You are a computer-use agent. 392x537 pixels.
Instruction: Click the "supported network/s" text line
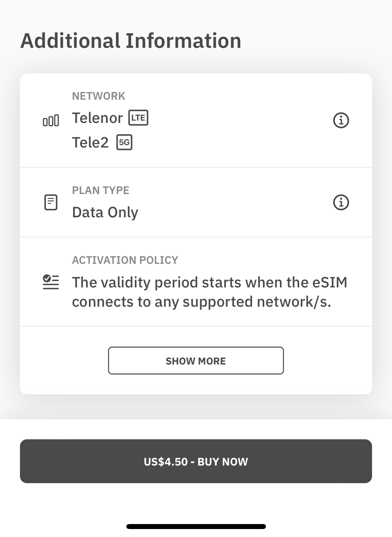(257, 302)
